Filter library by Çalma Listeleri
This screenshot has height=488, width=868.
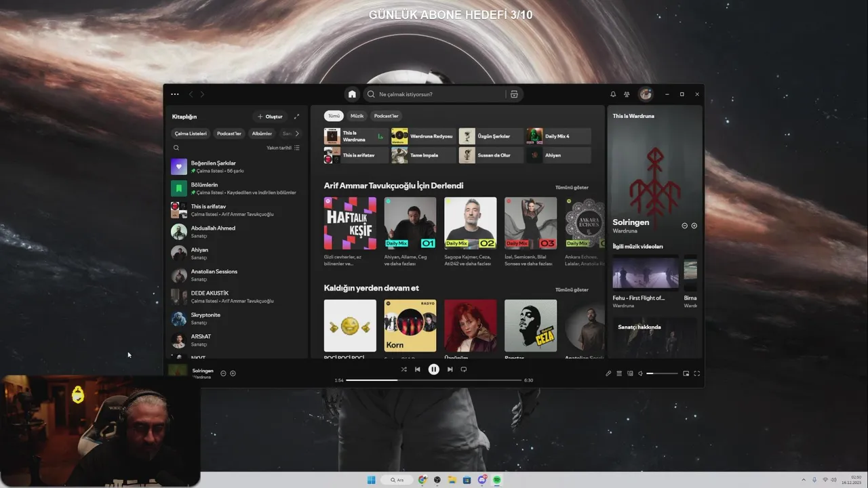(191, 134)
